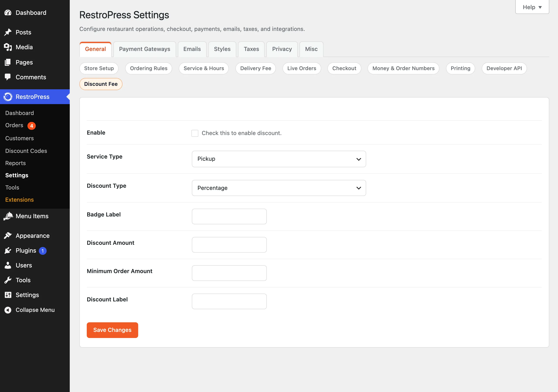This screenshot has width=558, height=392.
Task: Switch to the Taxes tab
Action: point(251,49)
